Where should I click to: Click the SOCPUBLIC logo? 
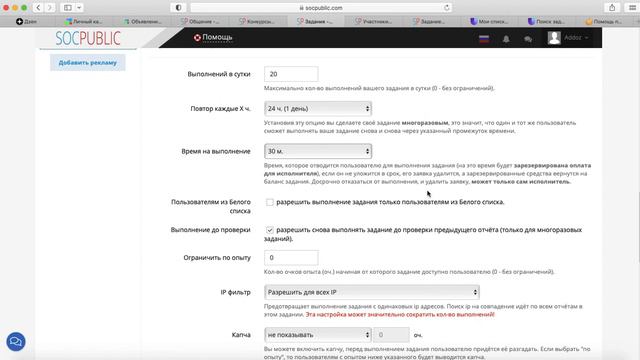(88, 38)
